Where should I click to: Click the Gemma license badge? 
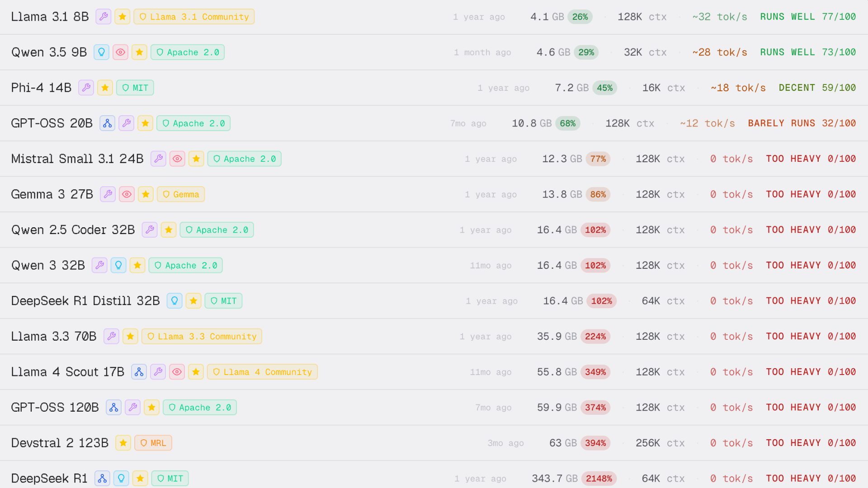(181, 194)
